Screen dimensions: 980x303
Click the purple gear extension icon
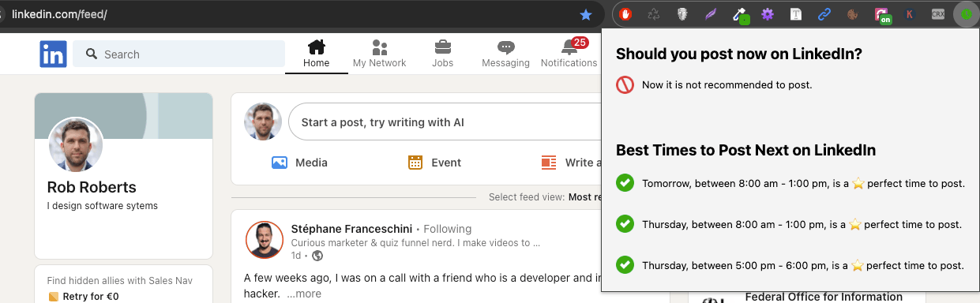[x=767, y=14]
